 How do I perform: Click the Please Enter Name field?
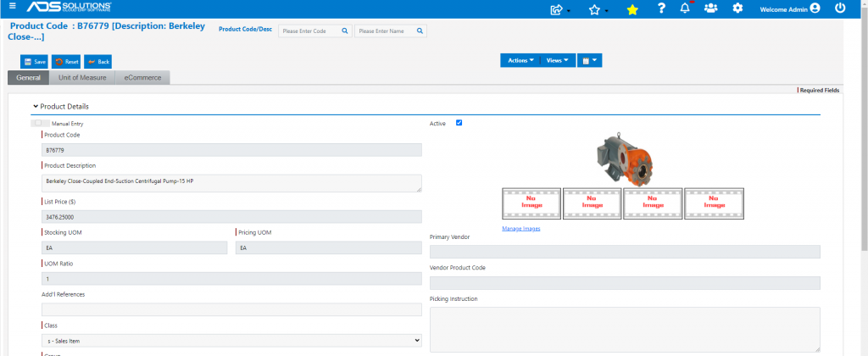(391, 31)
